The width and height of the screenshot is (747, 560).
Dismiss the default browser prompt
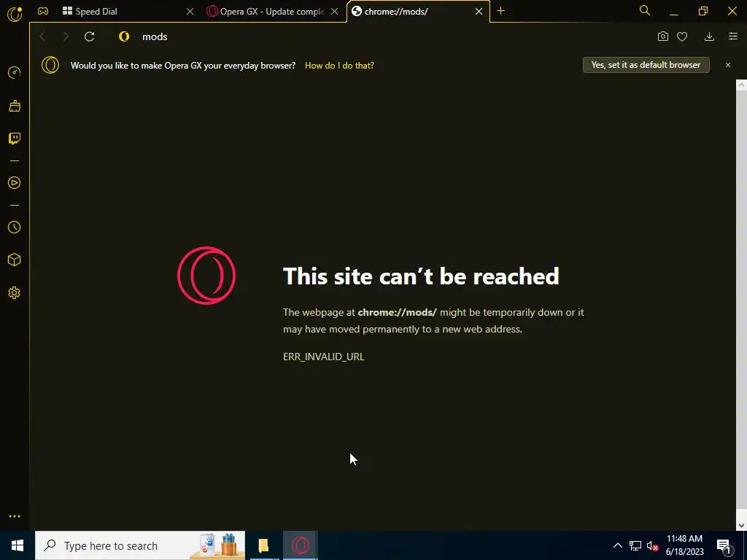[728, 65]
